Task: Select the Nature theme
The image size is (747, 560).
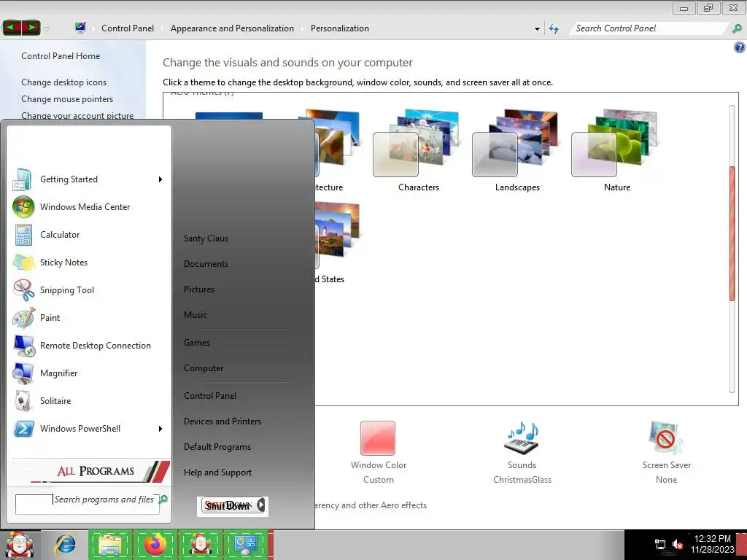Action: coord(617,150)
